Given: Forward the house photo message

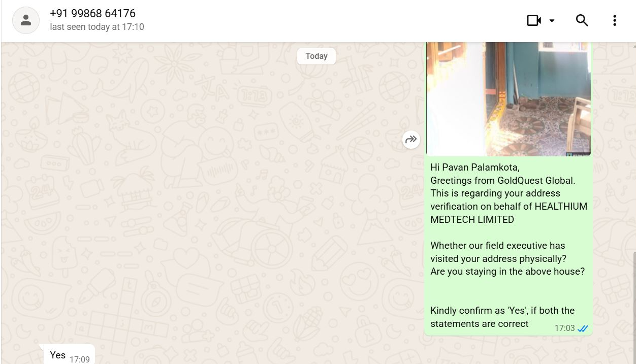Looking at the screenshot, I should (411, 139).
